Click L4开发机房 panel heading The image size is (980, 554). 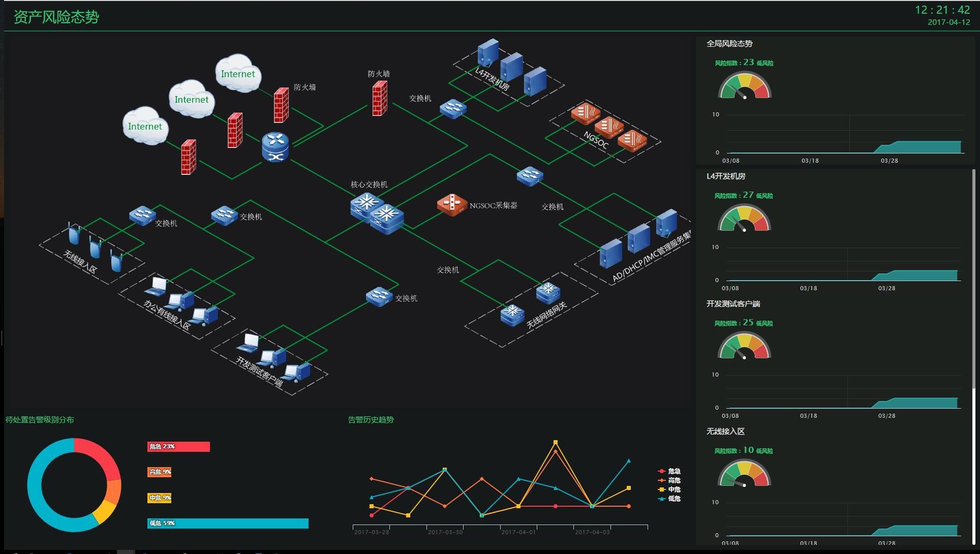(726, 176)
